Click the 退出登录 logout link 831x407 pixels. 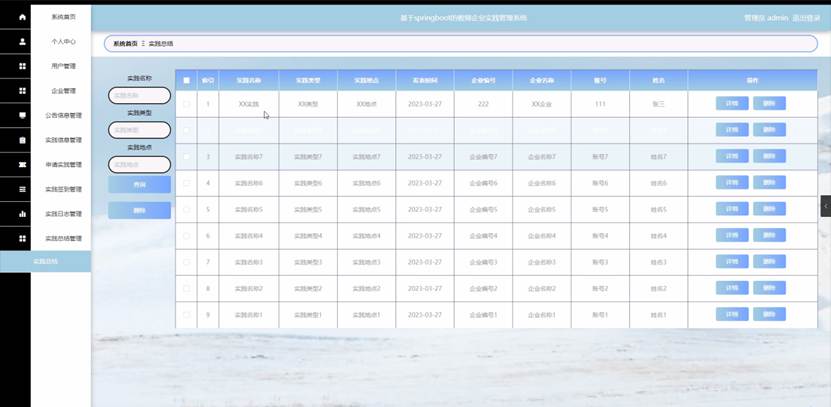(806, 18)
